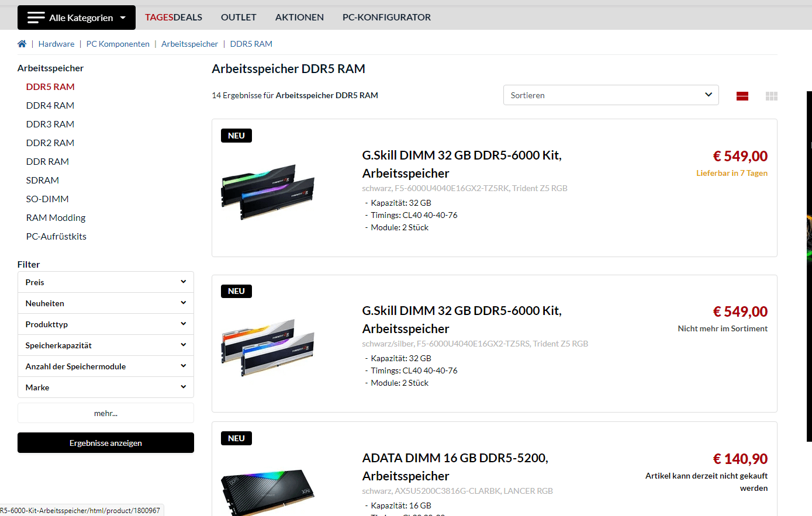Image resolution: width=812 pixels, height=516 pixels.
Task: Open the OUTLET menu item
Action: [x=239, y=18]
